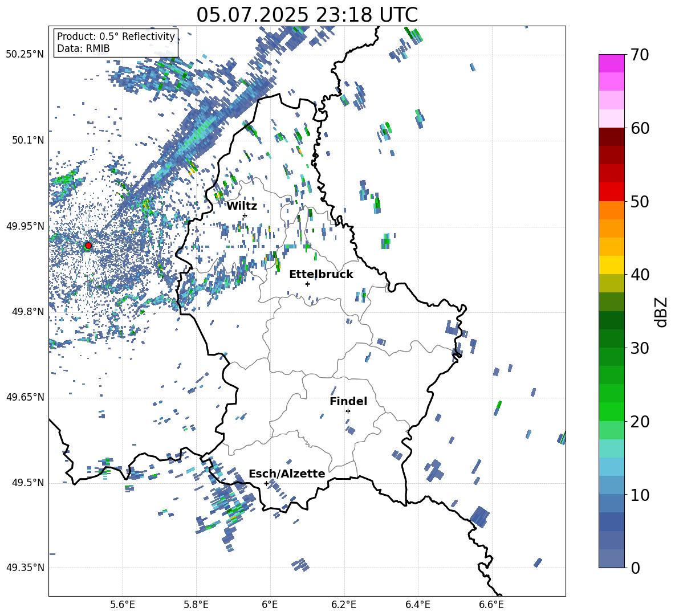Viewport: 675px width, 616px height.
Task: Click the colorbar tick label 10
Action: [640, 495]
